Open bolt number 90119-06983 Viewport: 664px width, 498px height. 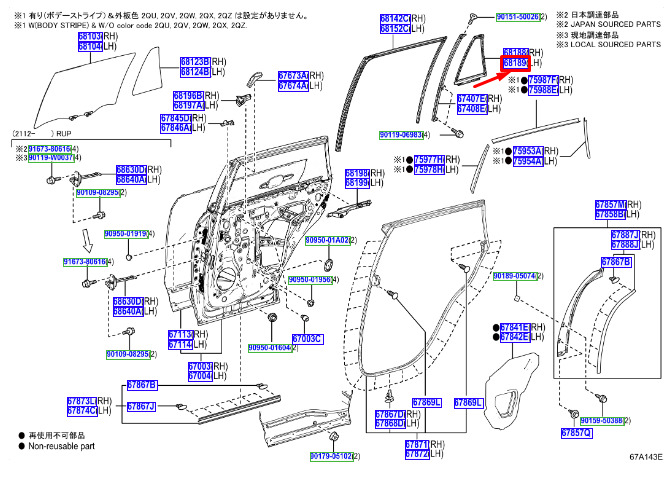401,135
